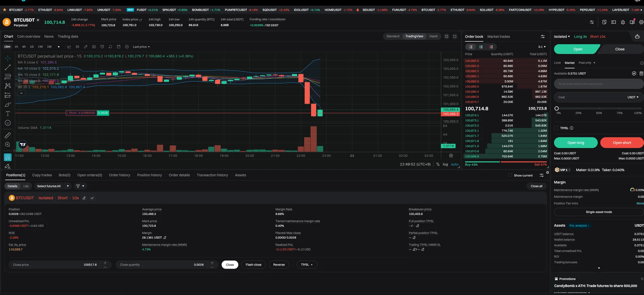Viewport: 644px width, 295px height.
Task: Switch the positions view to Lite
Action: [26, 186]
